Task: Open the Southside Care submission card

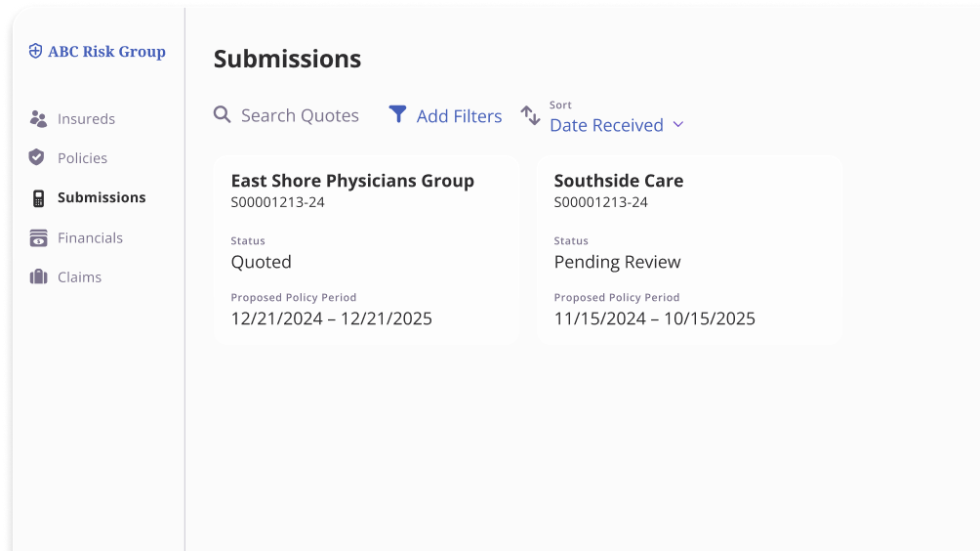Action: (x=689, y=249)
